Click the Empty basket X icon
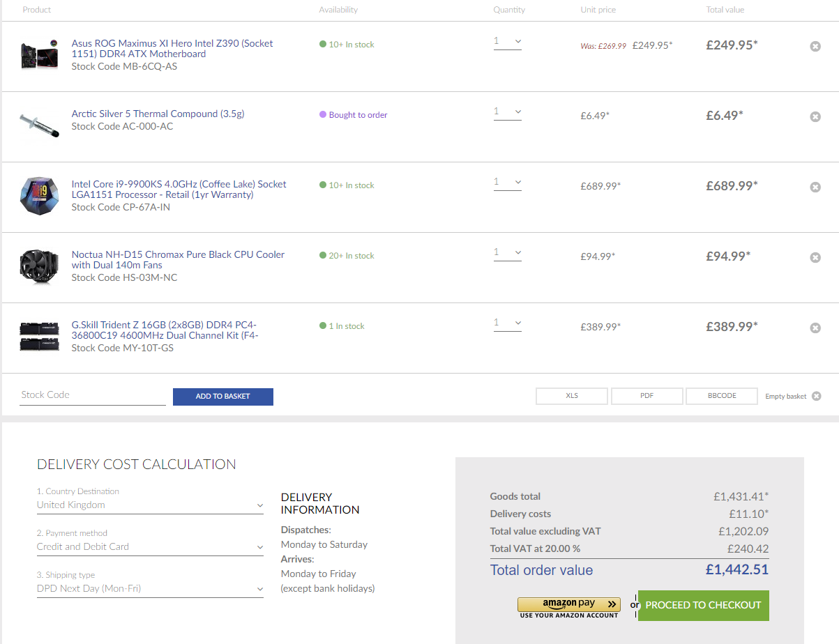Image resolution: width=839 pixels, height=644 pixels. tap(816, 396)
